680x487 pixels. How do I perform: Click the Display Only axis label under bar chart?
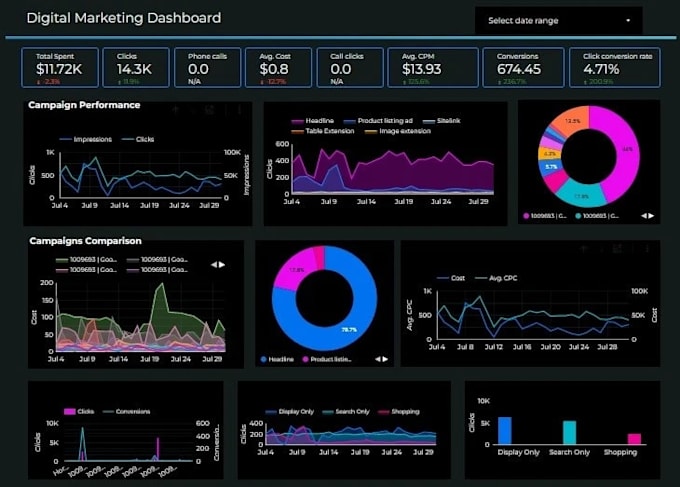pos(519,452)
